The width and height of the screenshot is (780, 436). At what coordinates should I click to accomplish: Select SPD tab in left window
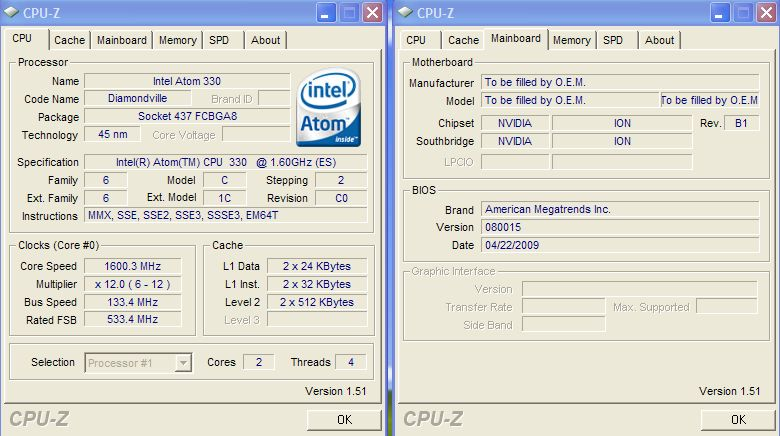[219, 40]
